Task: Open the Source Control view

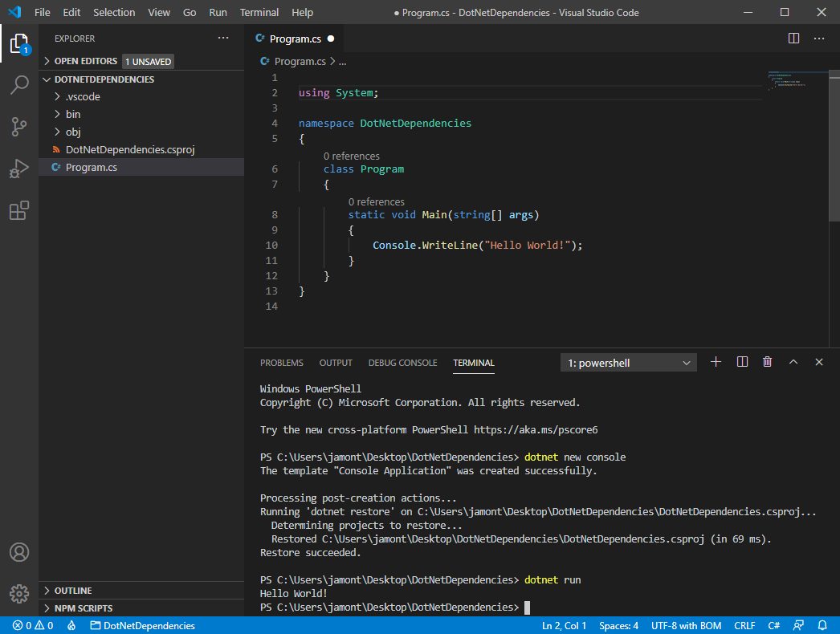Action: click(19, 127)
